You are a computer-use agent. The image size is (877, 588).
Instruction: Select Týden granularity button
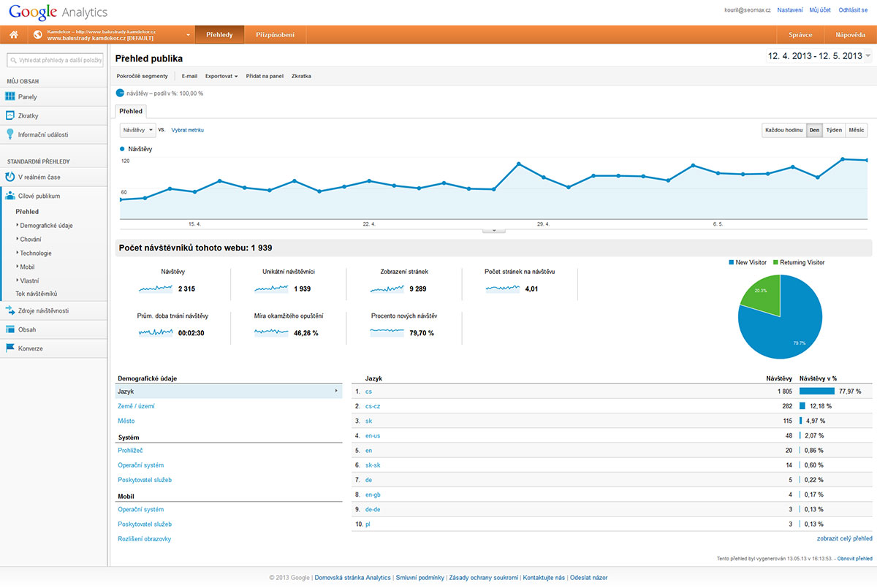tap(834, 130)
